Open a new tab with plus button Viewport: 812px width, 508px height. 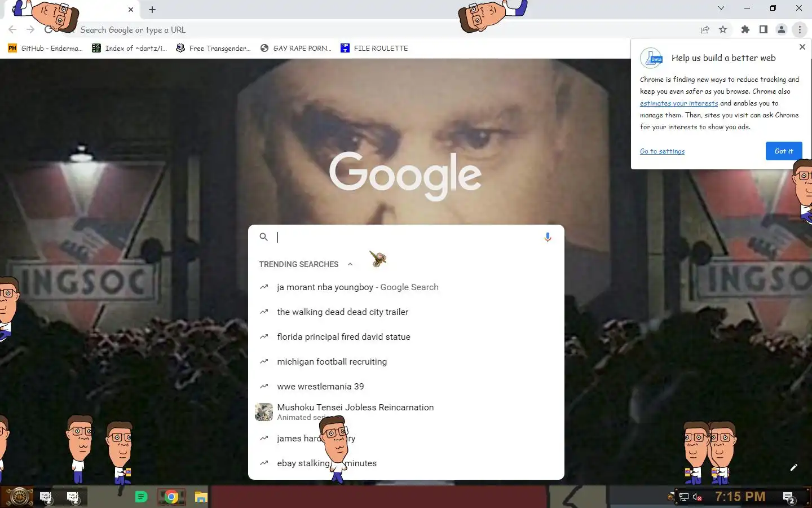(x=152, y=10)
